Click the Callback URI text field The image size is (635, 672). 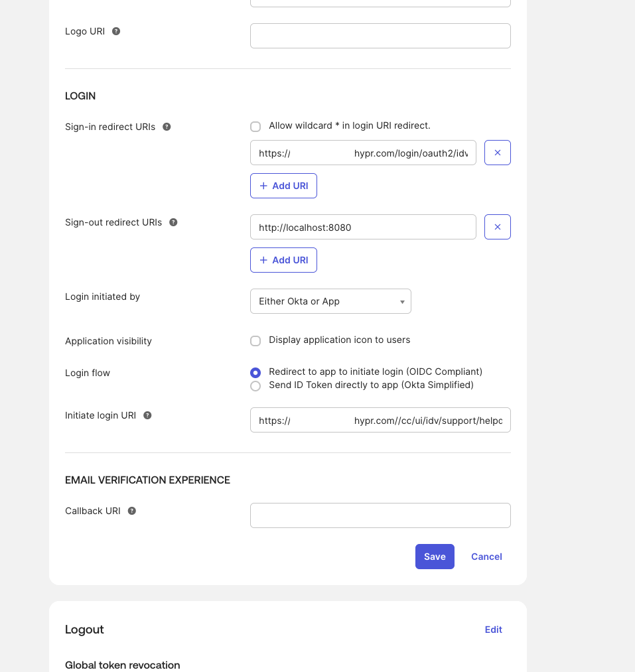coord(380,515)
